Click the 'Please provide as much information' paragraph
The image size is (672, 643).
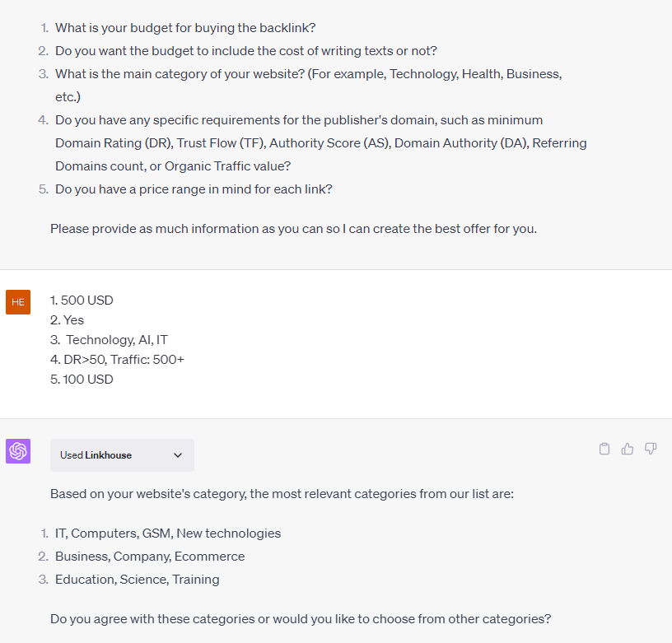(293, 228)
